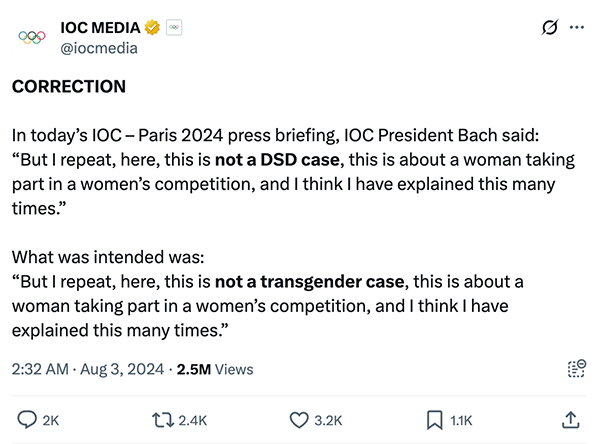
Task: Repost using the retweet arrows icon
Action: coord(160,419)
